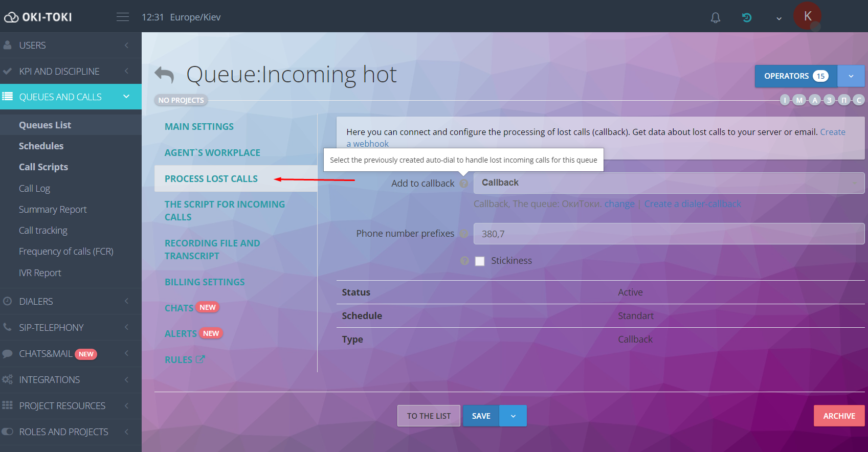868x452 pixels.
Task: Click the green history refresh icon
Action: [x=747, y=18]
